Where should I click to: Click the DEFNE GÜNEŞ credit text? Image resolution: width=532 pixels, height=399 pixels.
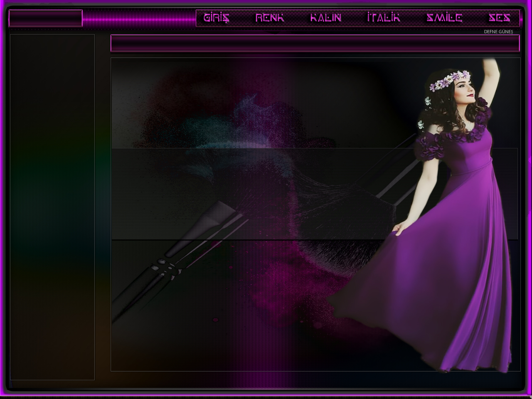coord(498,32)
